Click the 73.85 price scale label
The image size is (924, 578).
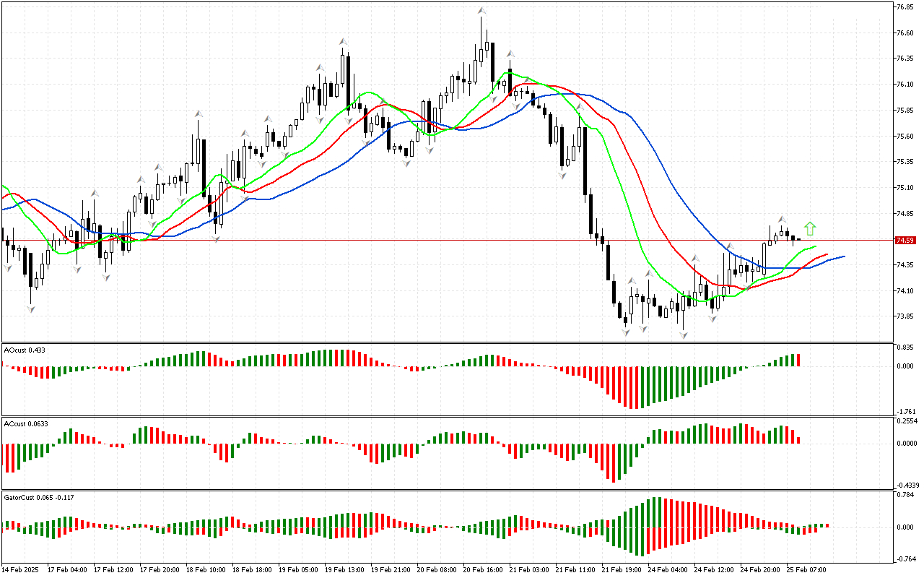905,316
